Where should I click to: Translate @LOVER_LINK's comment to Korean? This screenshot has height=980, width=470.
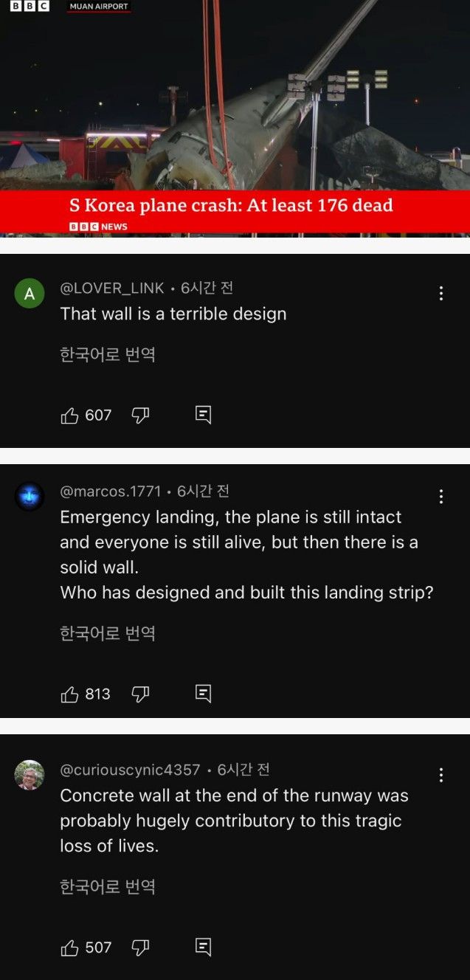coord(106,353)
